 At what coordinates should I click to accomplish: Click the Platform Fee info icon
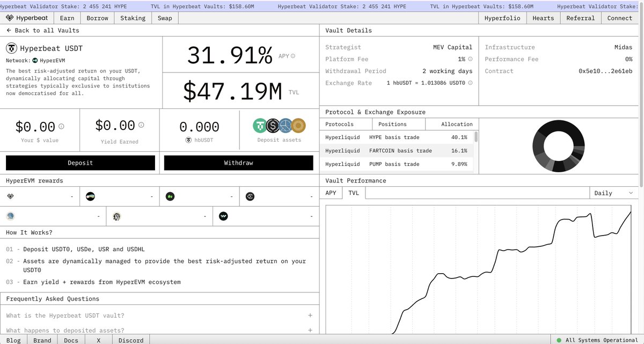470,59
